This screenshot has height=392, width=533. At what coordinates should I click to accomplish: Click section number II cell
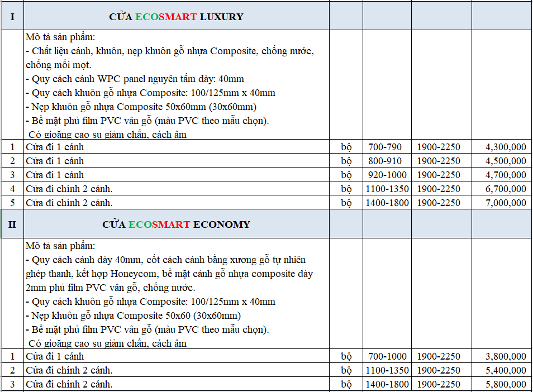point(13,224)
